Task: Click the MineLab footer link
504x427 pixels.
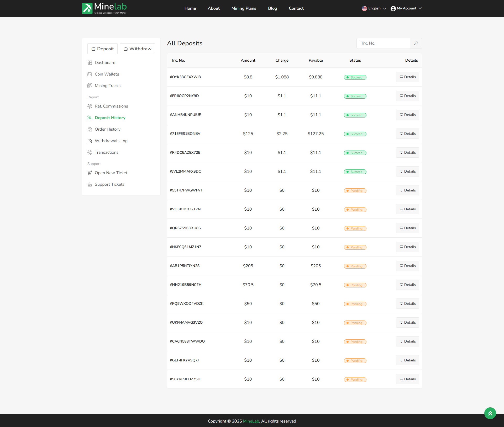Action: coord(251,421)
